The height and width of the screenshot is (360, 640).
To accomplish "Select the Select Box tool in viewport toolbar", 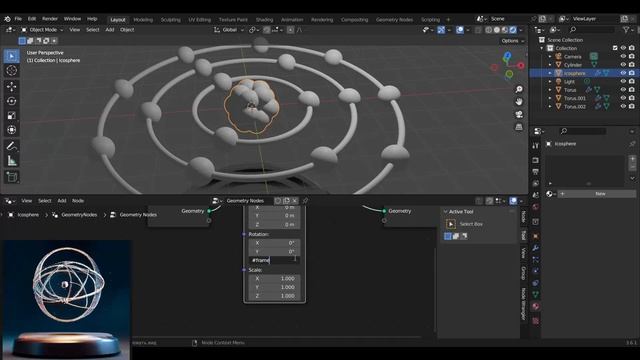I will click(11, 56).
